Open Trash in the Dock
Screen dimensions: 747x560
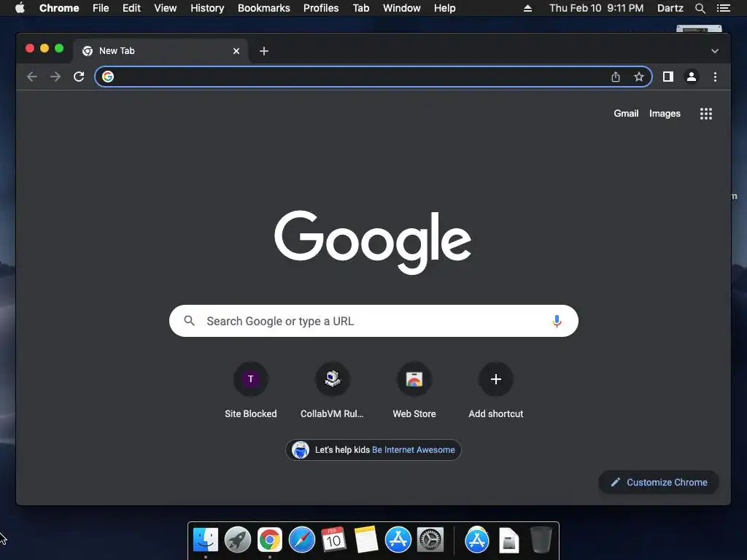point(541,540)
